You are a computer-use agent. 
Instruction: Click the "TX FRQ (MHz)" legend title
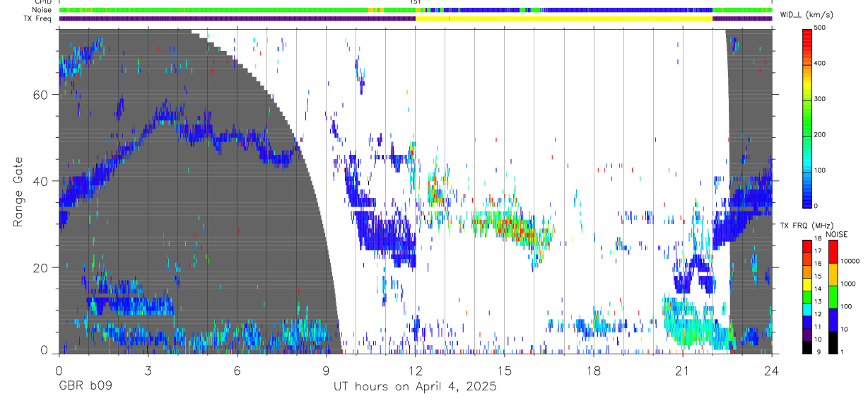click(x=807, y=225)
